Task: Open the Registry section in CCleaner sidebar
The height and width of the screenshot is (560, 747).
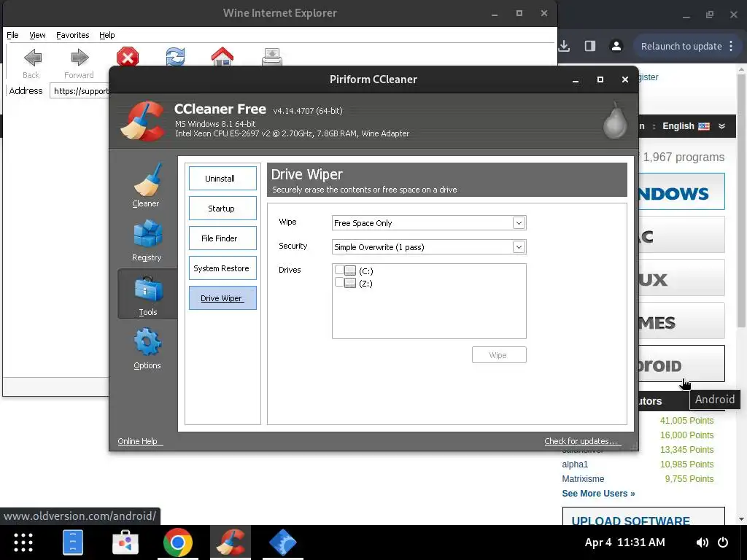Action: (x=147, y=241)
